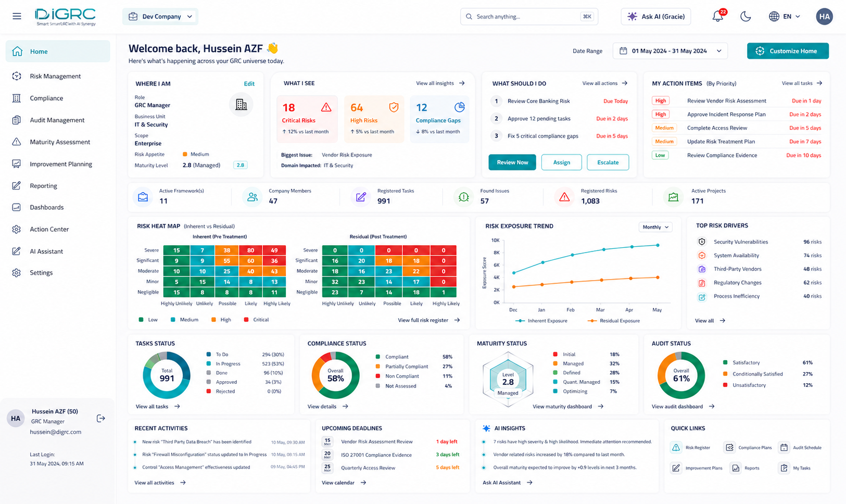Click the Active Framework(s) stat icon
Screen dimensions: 846x504
[x=143, y=197]
